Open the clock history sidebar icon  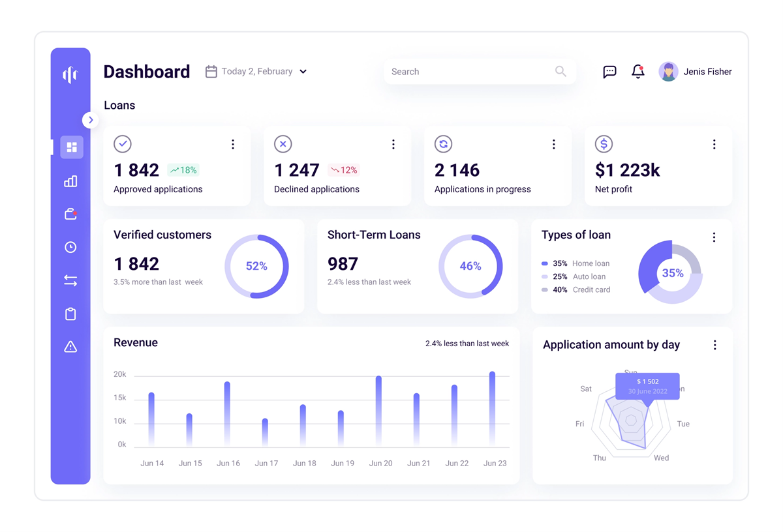[70, 247]
